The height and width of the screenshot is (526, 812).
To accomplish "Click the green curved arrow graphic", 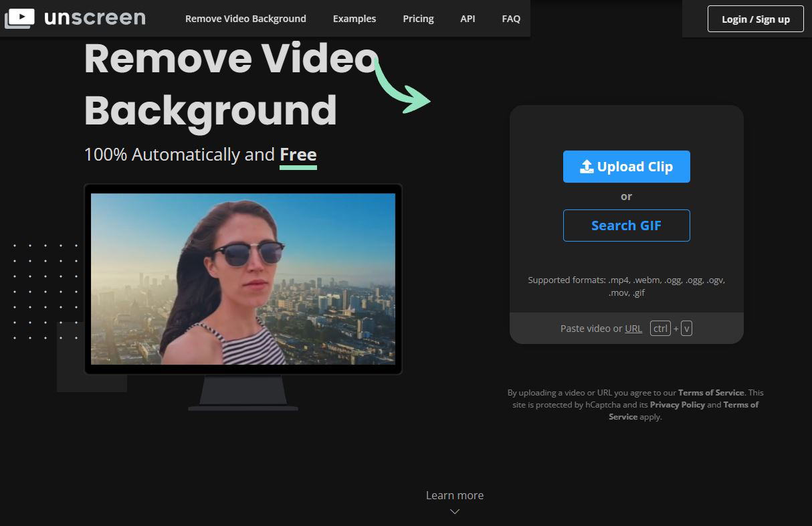I will pyautogui.click(x=402, y=87).
